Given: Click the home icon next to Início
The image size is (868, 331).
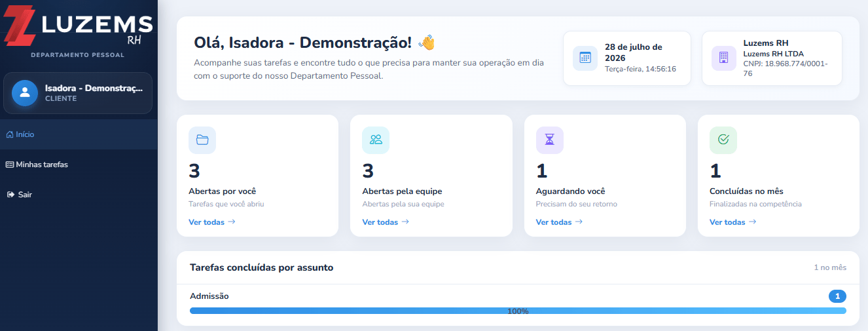Looking at the screenshot, I should [10, 134].
